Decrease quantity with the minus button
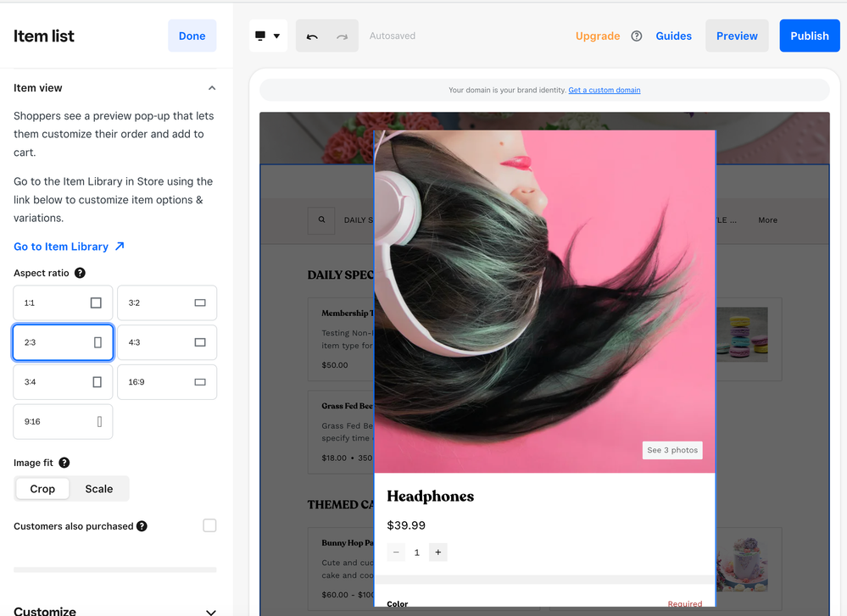Screen dimensions: 847x616 tap(396, 552)
